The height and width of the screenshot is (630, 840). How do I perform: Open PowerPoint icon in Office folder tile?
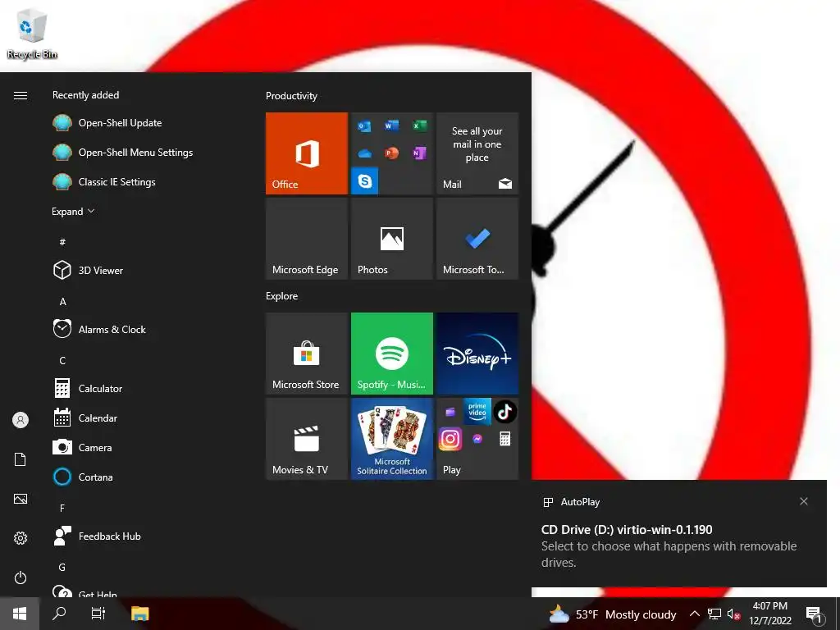(391, 153)
